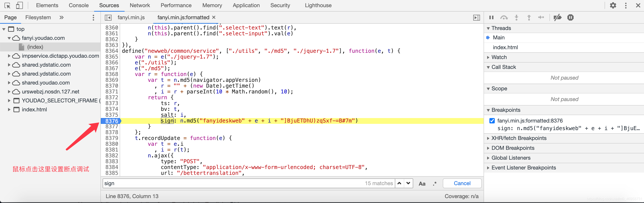This screenshot has height=203, width=644.
Task: Expand XHR/fetch Breakpoints section
Action: pyautogui.click(x=488, y=138)
